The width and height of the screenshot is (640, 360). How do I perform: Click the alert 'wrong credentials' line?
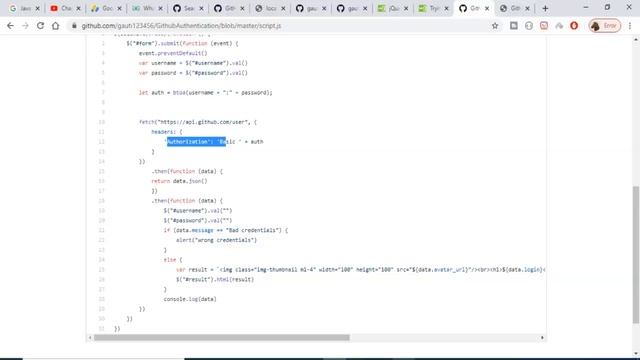pyautogui.click(x=216, y=240)
